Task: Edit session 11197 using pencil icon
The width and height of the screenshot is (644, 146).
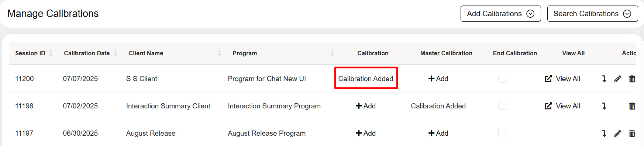Action: (617, 133)
